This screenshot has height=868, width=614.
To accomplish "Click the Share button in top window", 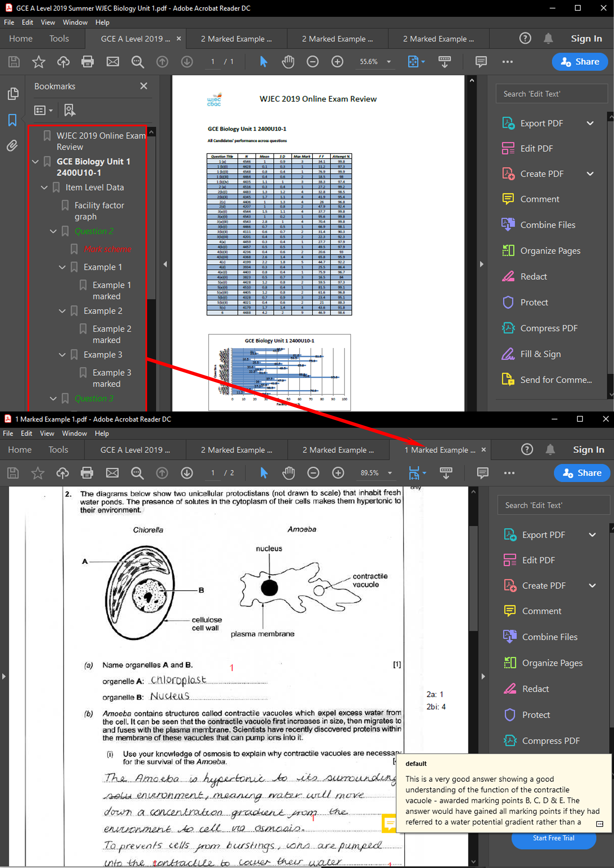I will tap(580, 62).
